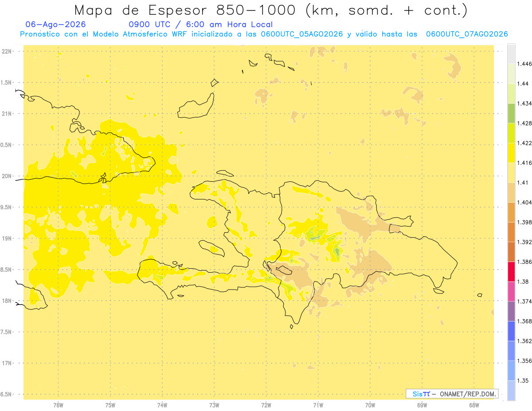This screenshot has width=532, height=411.
Task: Pick the purple swatch between 1.368 and 1.374
Action: tap(511, 311)
